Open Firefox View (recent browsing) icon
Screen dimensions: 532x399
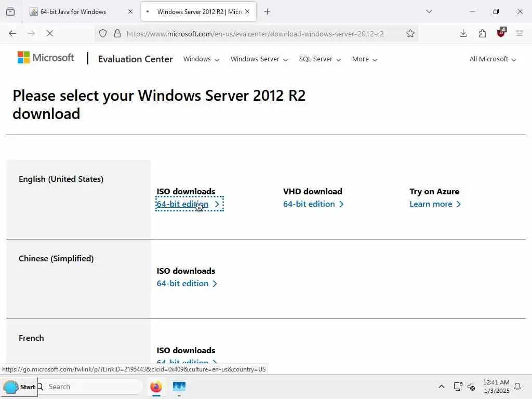coord(10,11)
